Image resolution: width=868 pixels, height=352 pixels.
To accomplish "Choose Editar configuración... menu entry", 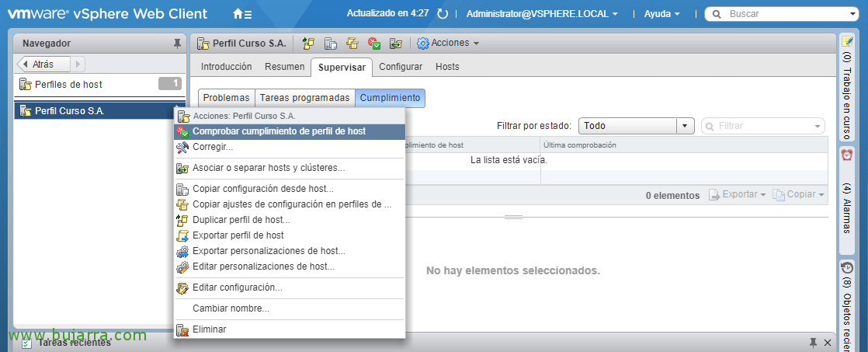I will [290, 288].
